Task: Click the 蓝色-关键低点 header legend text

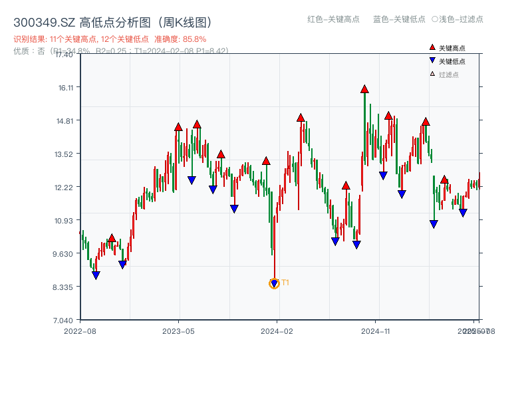Action: [399, 19]
